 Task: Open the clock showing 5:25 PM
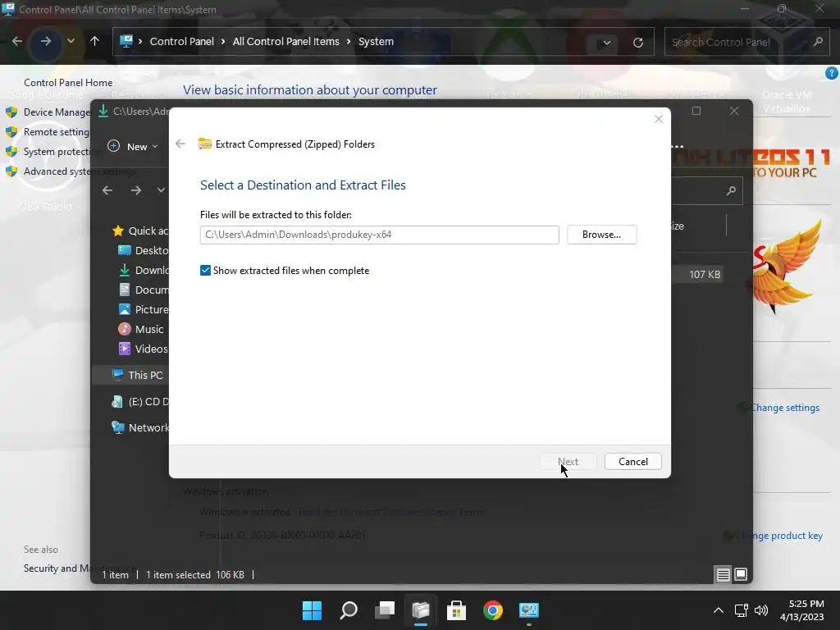[x=802, y=610]
